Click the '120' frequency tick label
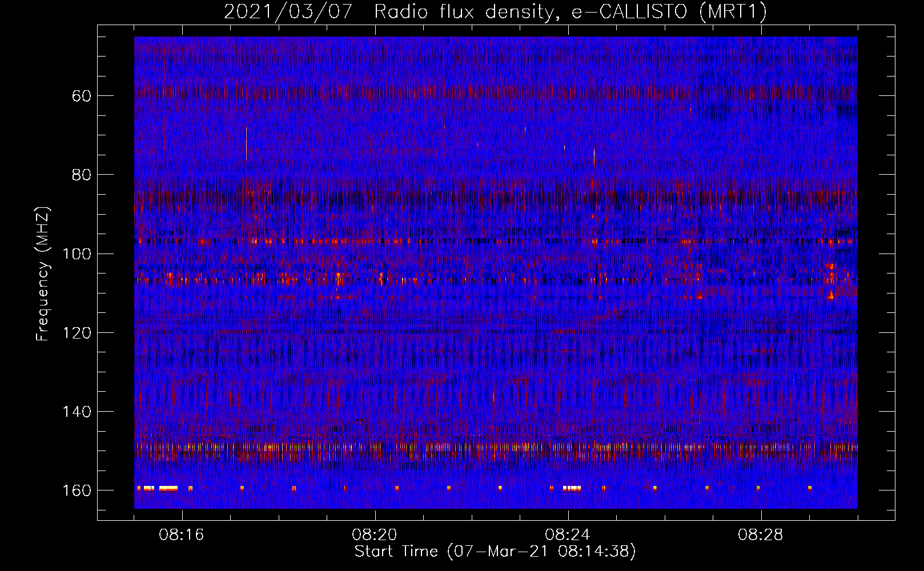924x571 pixels. point(77,333)
